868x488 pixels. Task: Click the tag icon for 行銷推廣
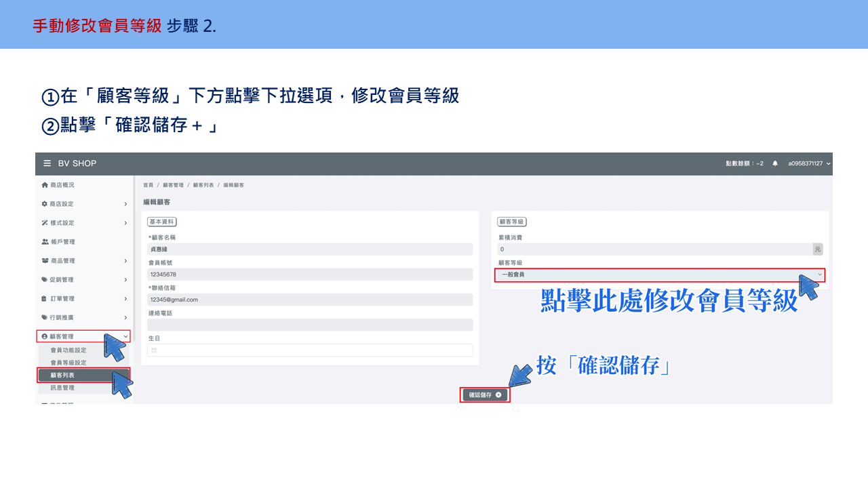coord(45,317)
